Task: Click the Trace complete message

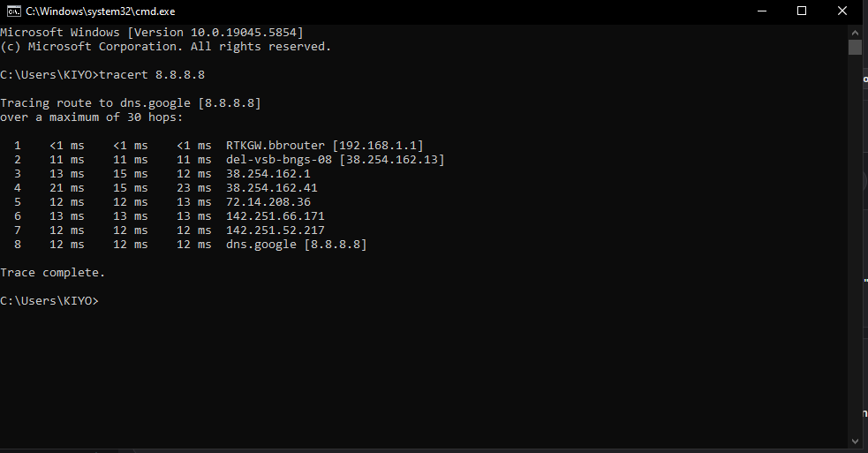Action: 53,273
